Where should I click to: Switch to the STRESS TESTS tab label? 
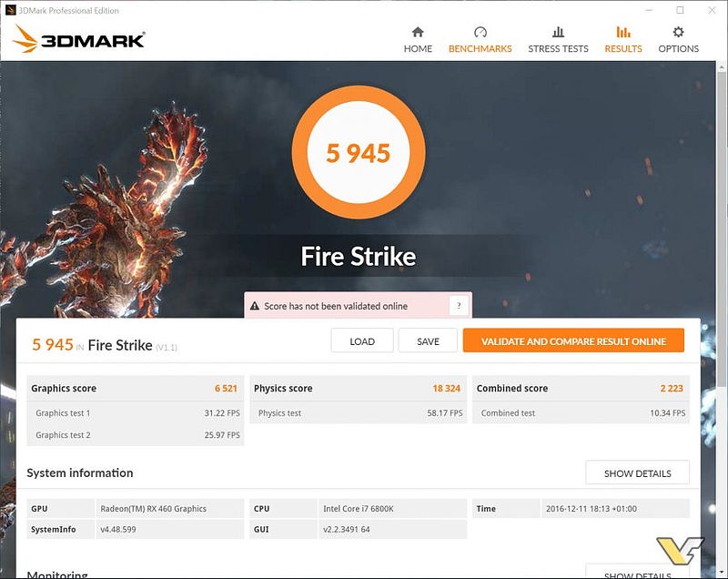click(558, 49)
